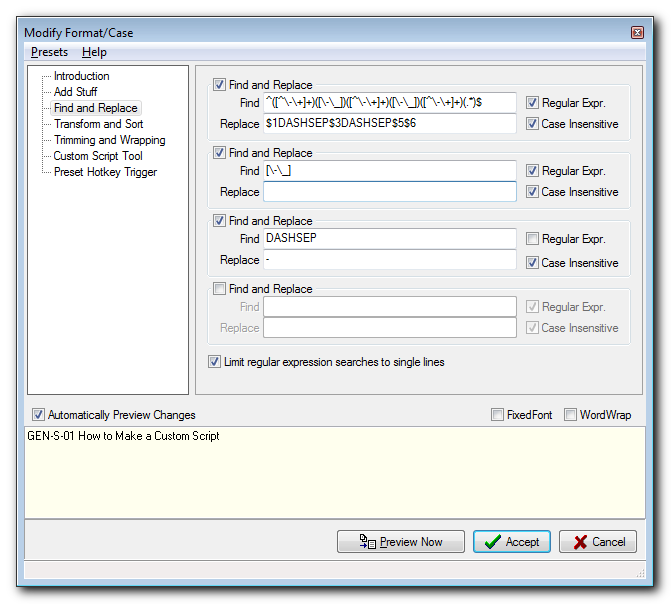Enable the fourth Find and Replace checkbox
671x604 pixels.
point(220,289)
